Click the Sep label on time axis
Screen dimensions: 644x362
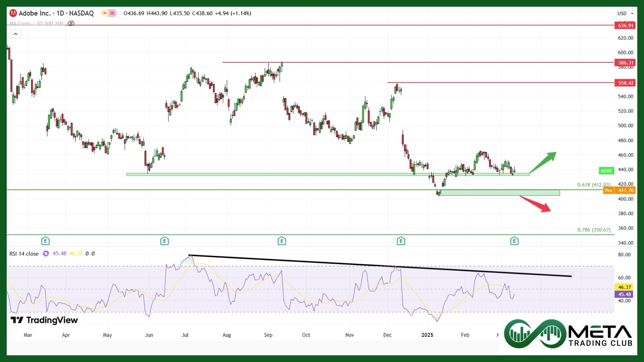268,335
